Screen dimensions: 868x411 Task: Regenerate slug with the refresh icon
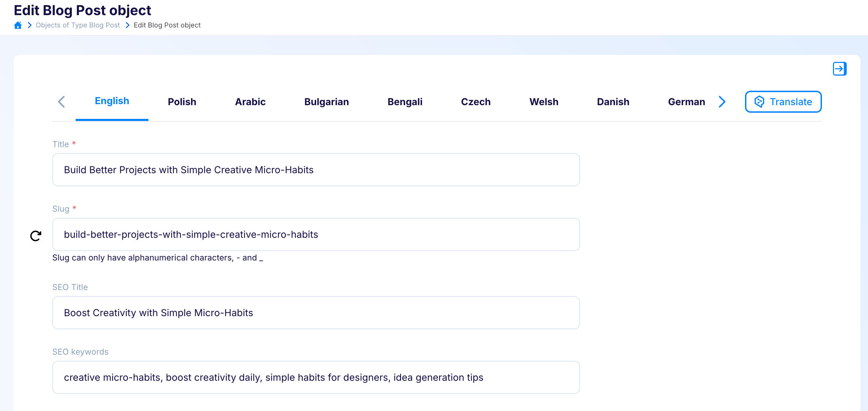[x=36, y=236]
